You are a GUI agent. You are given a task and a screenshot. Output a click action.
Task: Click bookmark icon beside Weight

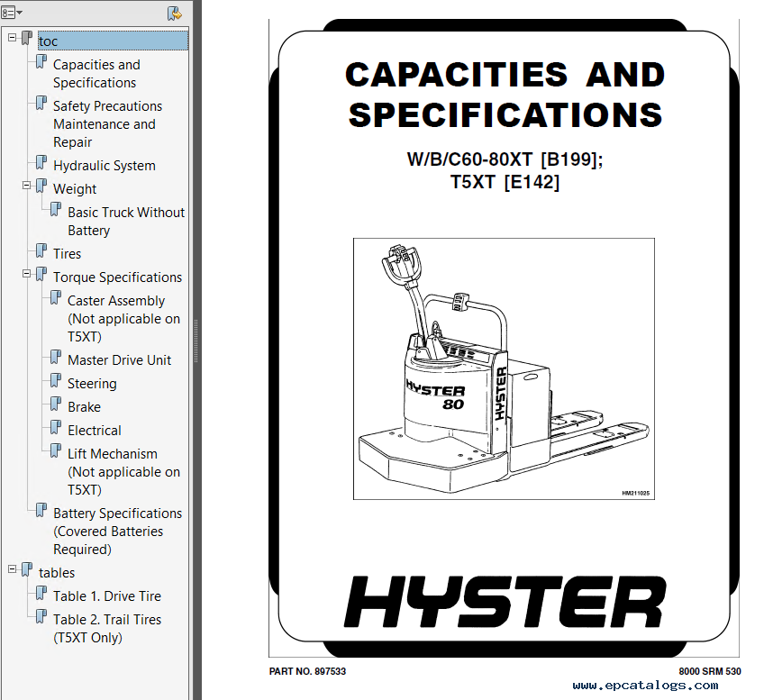click(41, 186)
